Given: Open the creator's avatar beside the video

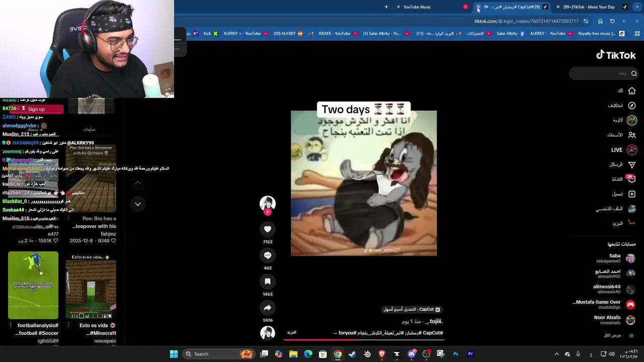Looking at the screenshot, I should (268, 203).
